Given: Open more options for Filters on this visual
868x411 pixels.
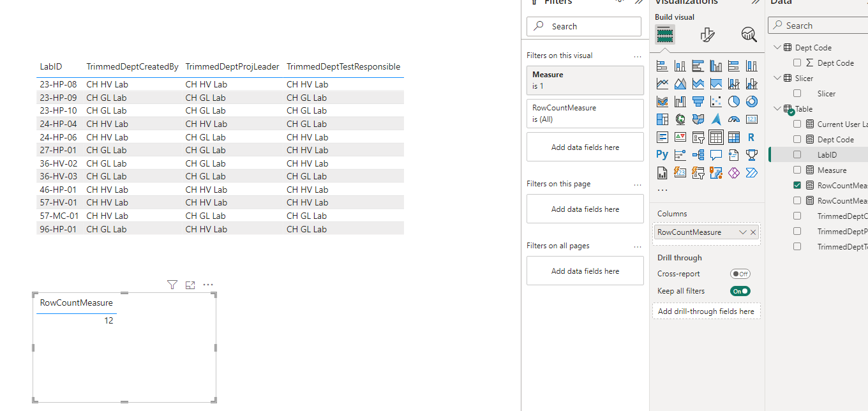Looking at the screenshot, I should 638,56.
